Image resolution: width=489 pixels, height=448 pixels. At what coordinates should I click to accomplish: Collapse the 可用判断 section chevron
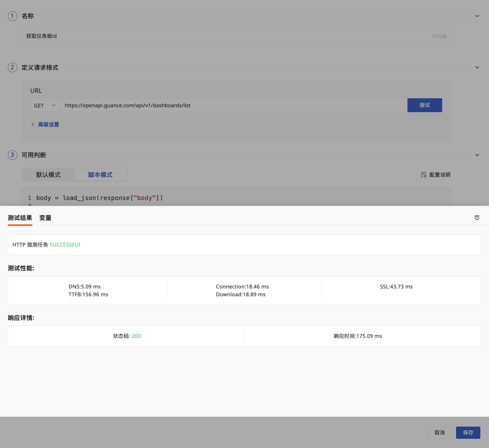(x=477, y=155)
